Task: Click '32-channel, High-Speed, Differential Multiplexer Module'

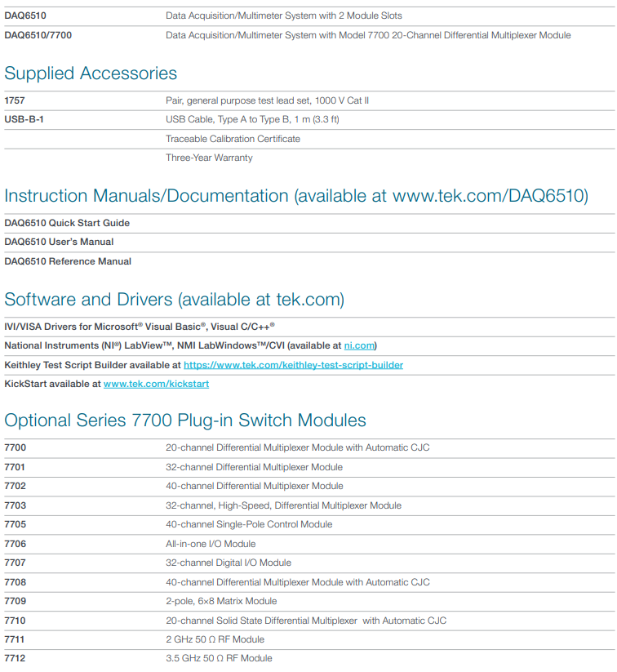Action: [x=284, y=505]
